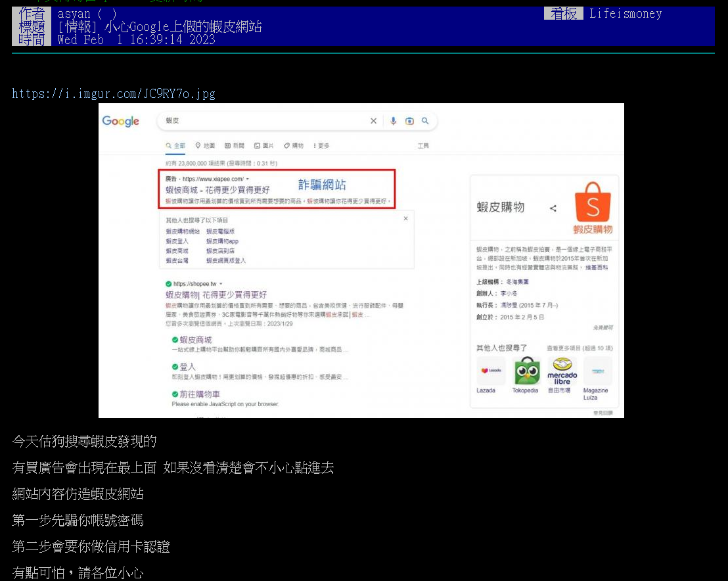Viewport: 728px width, 581px height.
Task: Select the line 今天估狗搜尋蝦皮發現的
Action: tap(85, 441)
